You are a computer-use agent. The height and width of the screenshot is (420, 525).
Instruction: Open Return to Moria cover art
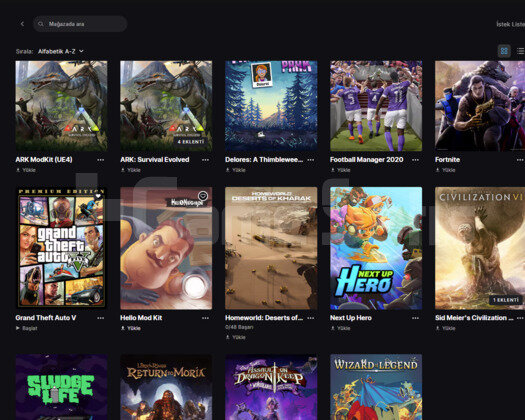point(166,387)
